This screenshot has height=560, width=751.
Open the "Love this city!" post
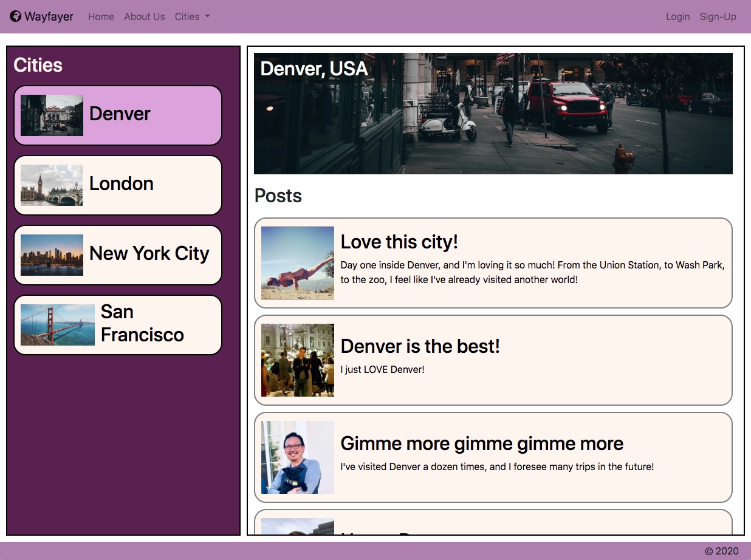tap(493, 263)
